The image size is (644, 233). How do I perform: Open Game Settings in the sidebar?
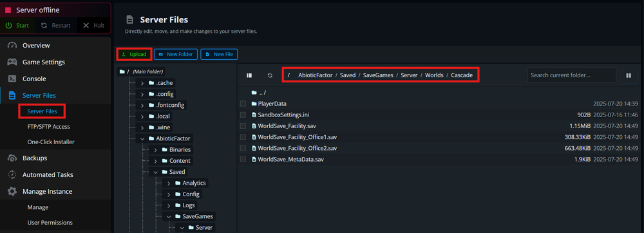click(44, 62)
